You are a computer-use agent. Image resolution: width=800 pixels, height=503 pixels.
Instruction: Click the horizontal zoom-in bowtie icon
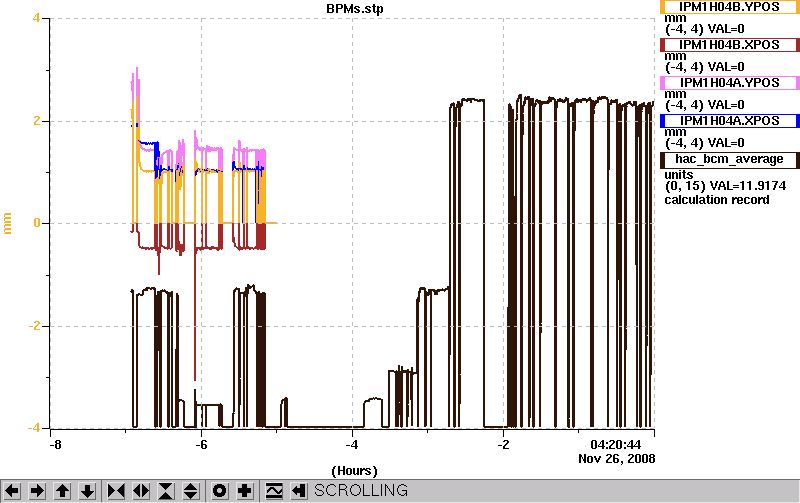click(x=116, y=491)
